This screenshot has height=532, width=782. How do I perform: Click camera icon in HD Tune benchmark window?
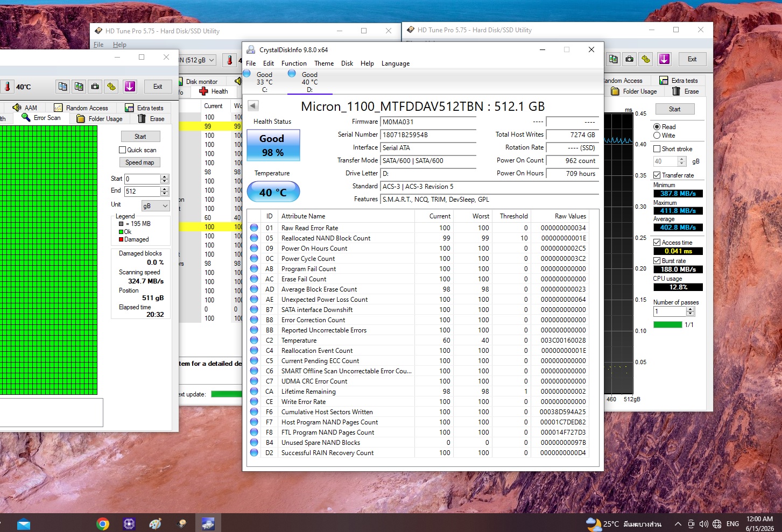630,59
